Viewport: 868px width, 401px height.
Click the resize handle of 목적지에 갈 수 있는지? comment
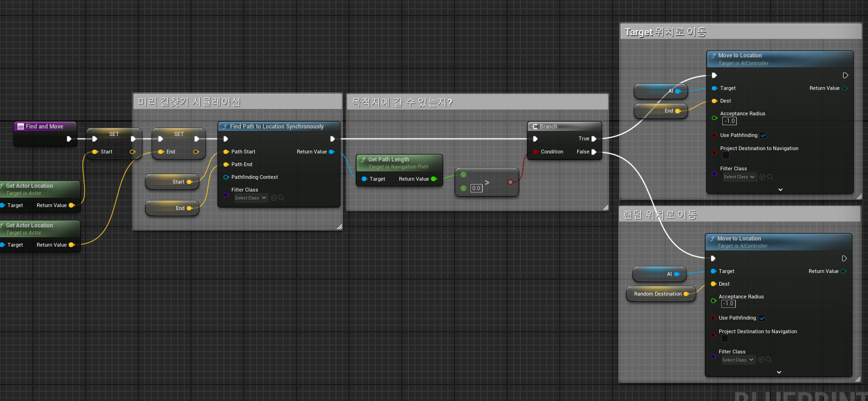(x=605, y=208)
